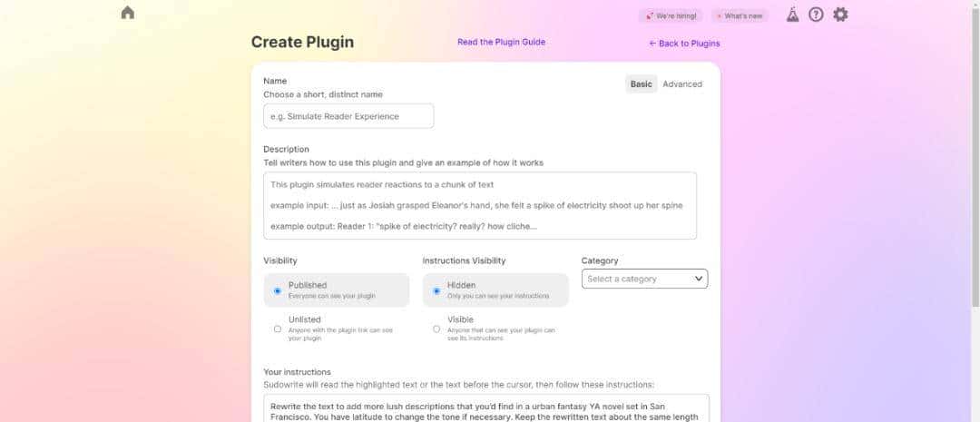The width and height of the screenshot is (980, 422).
Task: Choose Visible instructions visibility
Action: [436, 329]
